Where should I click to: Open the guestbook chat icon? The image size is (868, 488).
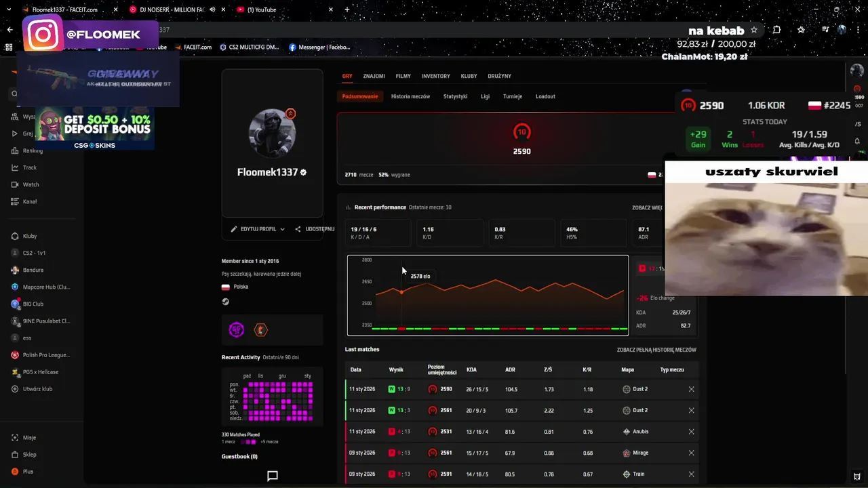(273, 476)
